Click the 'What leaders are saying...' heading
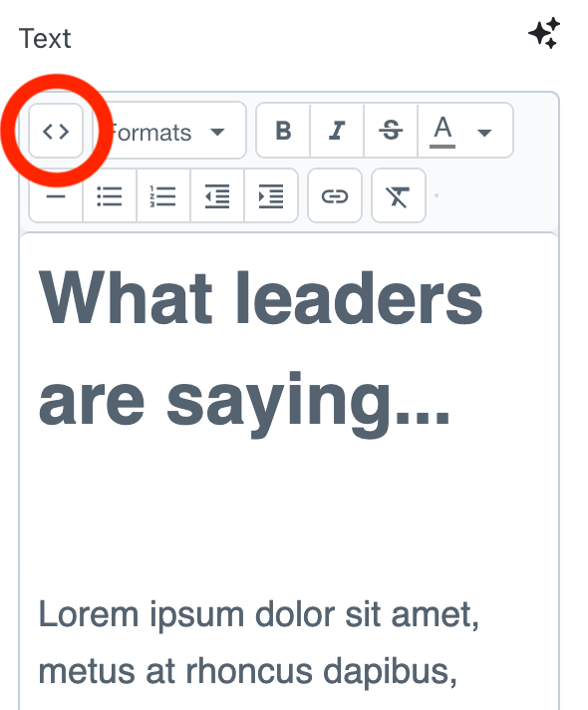This screenshot has height=710, width=588. click(260, 349)
